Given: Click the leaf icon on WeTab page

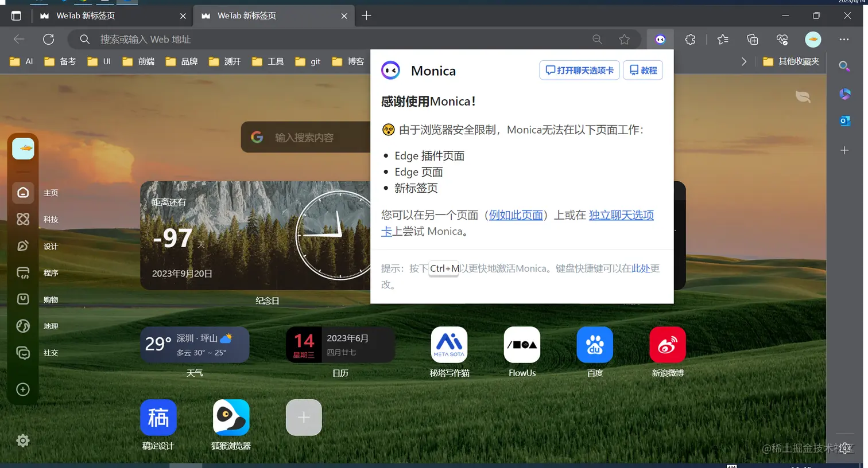Looking at the screenshot, I should (803, 97).
